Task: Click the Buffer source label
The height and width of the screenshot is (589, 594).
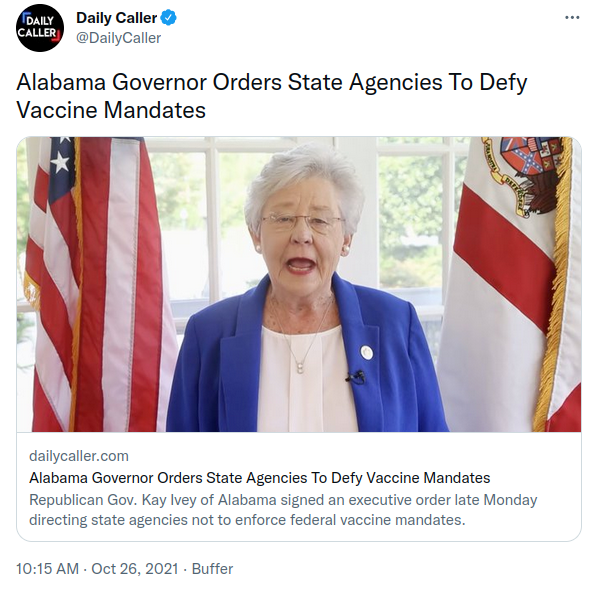Action: point(212,569)
